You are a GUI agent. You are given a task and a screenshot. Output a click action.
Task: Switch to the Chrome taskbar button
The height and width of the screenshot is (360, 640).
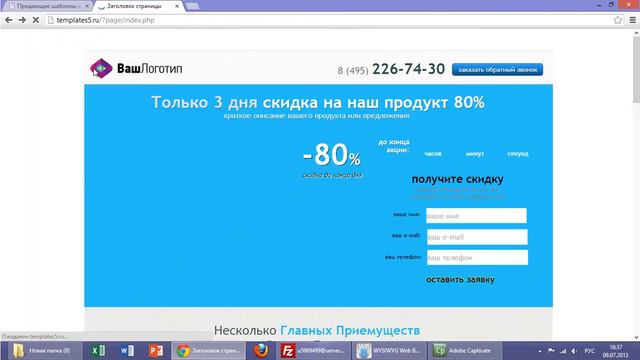(x=209, y=351)
